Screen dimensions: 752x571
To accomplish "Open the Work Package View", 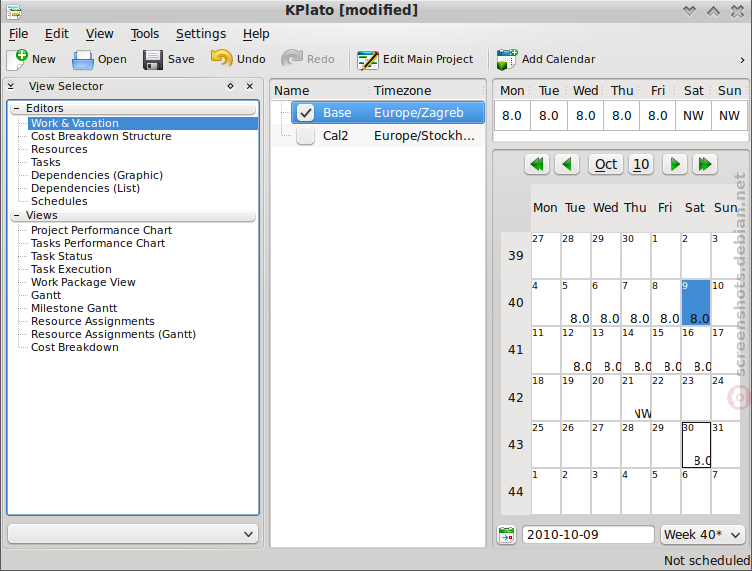I will pos(83,282).
